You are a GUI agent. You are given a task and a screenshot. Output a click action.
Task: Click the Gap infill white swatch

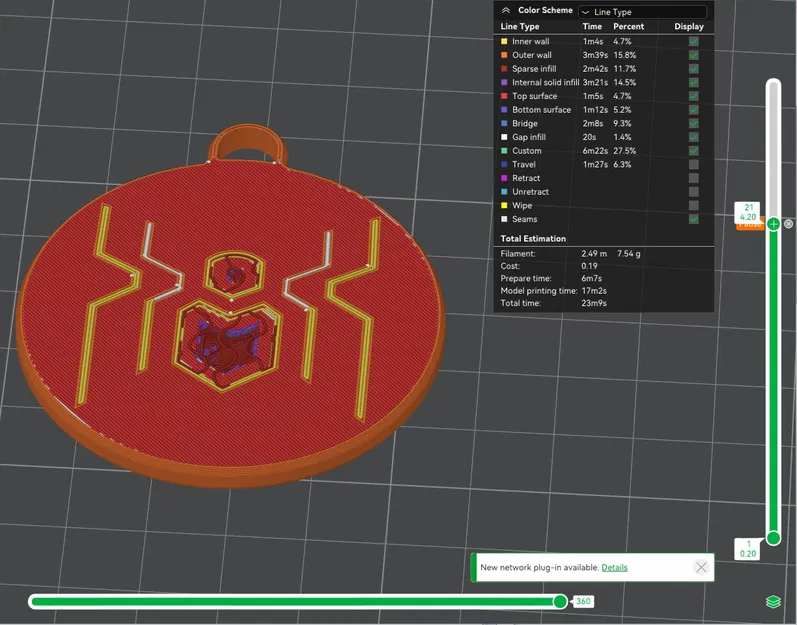(504, 137)
